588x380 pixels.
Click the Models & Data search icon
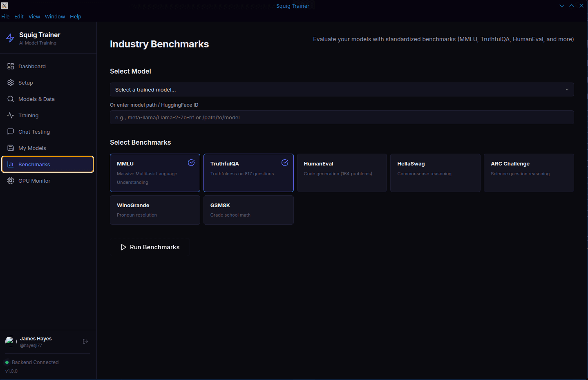(x=11, y=99)
